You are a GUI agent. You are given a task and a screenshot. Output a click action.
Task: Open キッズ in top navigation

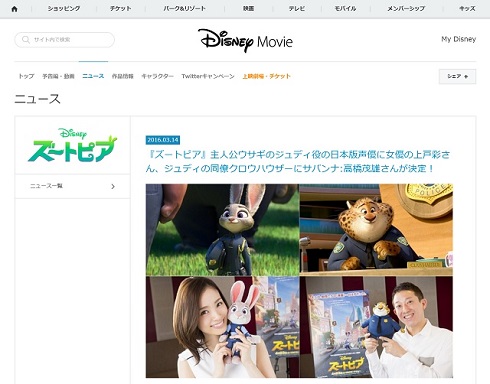[467, 9]
